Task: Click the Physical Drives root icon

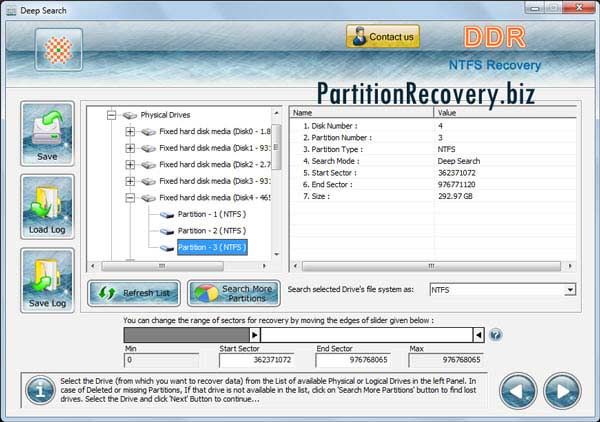Action: point(130,115)
